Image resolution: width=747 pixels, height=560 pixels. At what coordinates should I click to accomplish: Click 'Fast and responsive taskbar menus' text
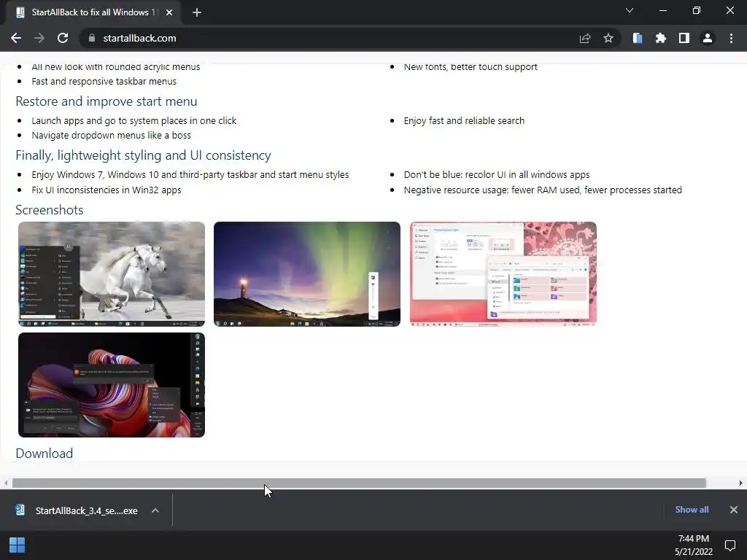point(104,82)
